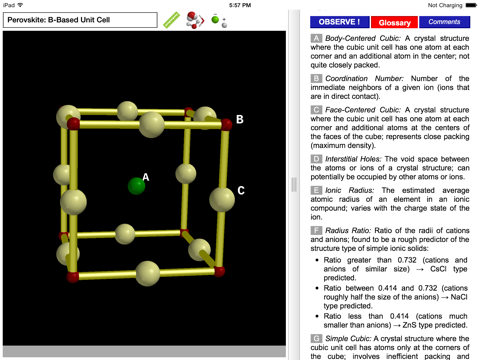Tap the glossary letter B marker
The image size is (480, 360).
click(316, 78)
